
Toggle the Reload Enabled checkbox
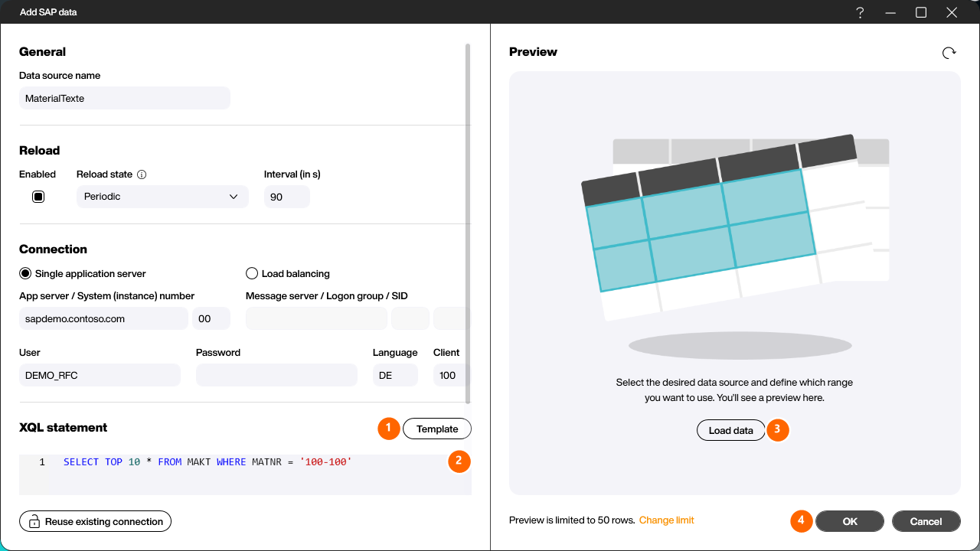[38, 197]
